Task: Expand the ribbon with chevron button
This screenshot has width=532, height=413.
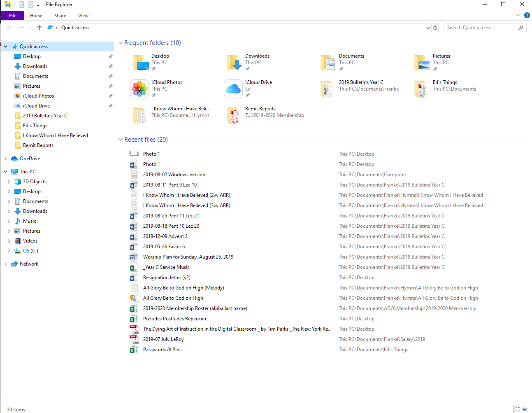Action: tap(518, 15)
